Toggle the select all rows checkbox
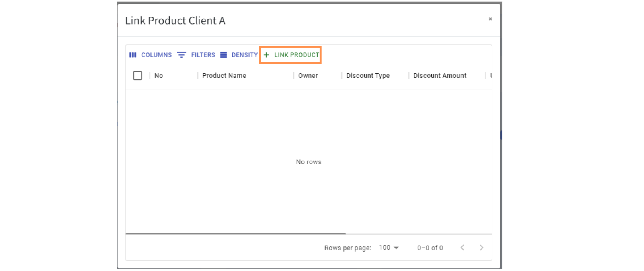644x271 pixels. pyautogui.click(x=137, y=76)
